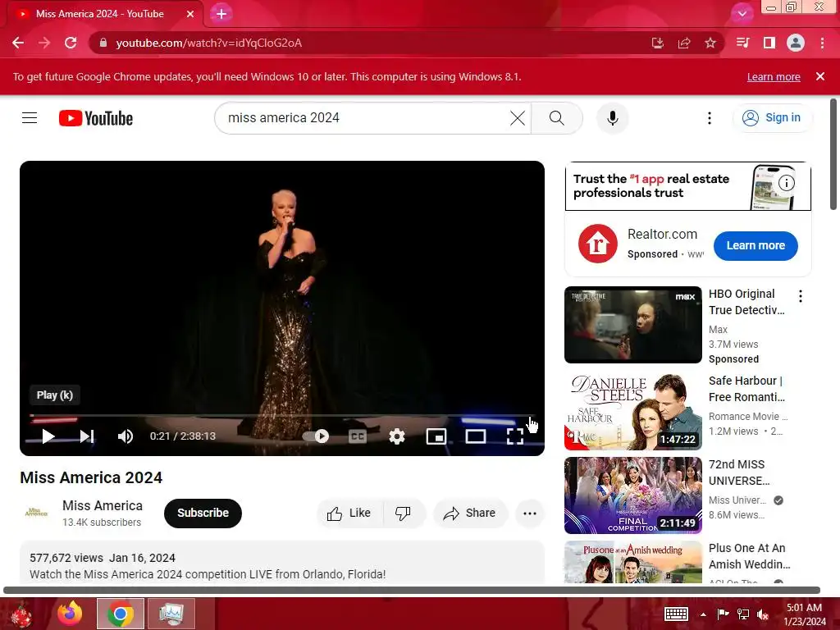The height and width of the screenshot is (630, 840).
Task: Click the horizontal scrollbar at bottom
Action: click(x=412, y=590)
